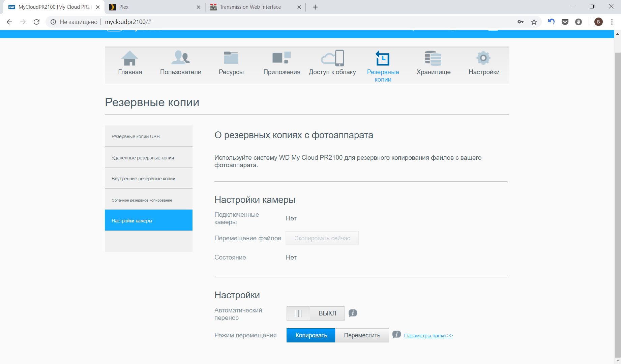621x364 pixels.
Task: Click the browser back arrow
Action: [x=9, y=22]
